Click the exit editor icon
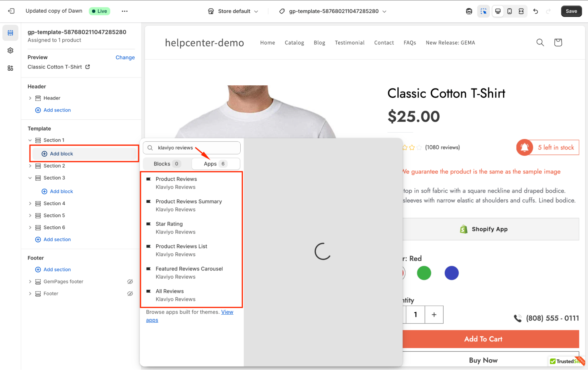The width and height of the screenshot is (588, 370). (x=11, y=11)
